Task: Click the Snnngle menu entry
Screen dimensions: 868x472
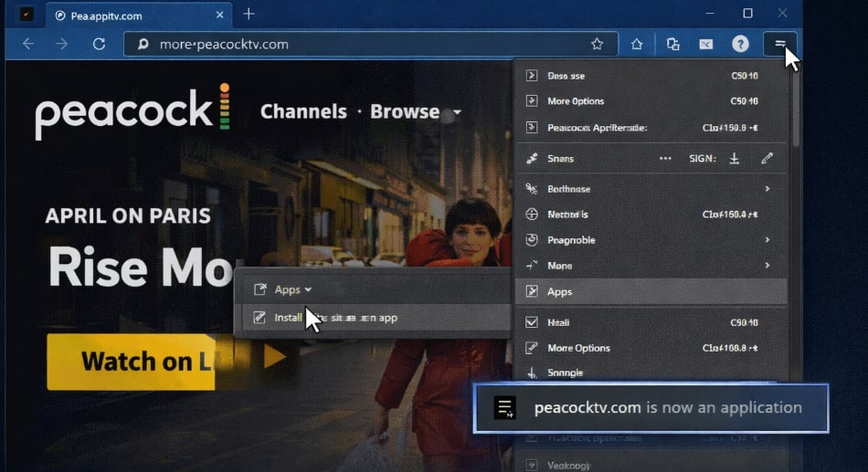Action: pos(651,372)
